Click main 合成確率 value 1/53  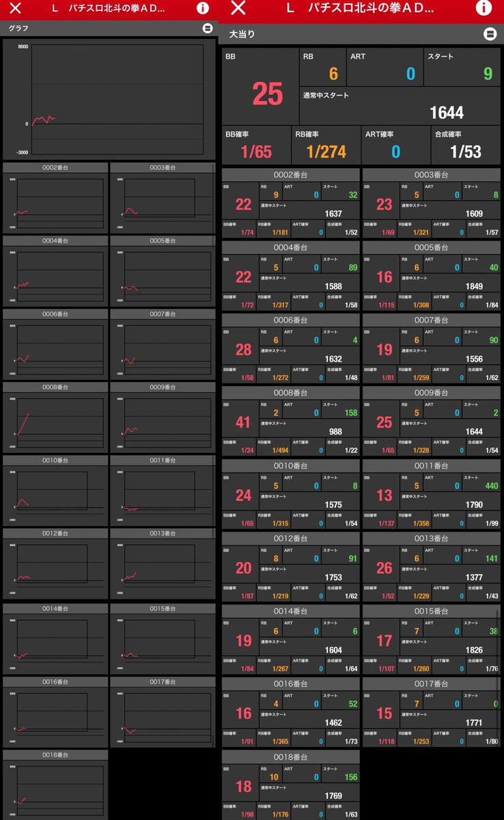click(466, 152)
